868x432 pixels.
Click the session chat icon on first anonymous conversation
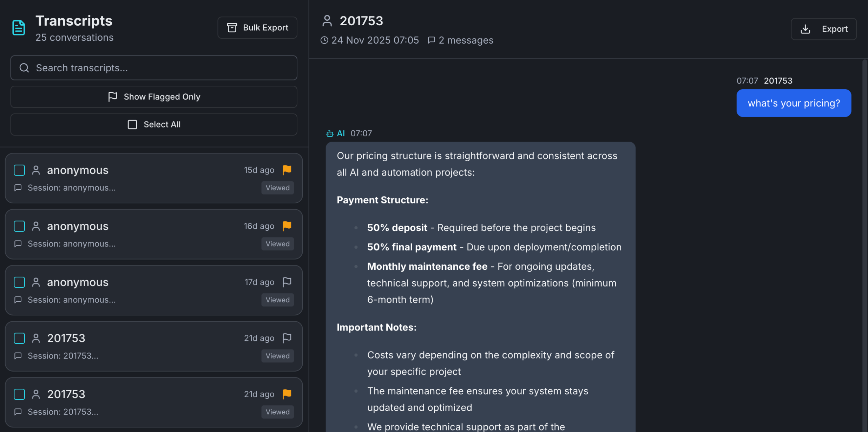tap(18, 188)
